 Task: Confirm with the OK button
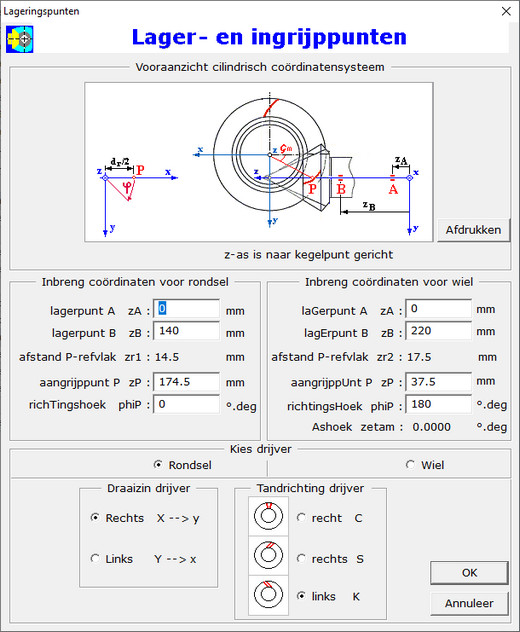[469, 573]
